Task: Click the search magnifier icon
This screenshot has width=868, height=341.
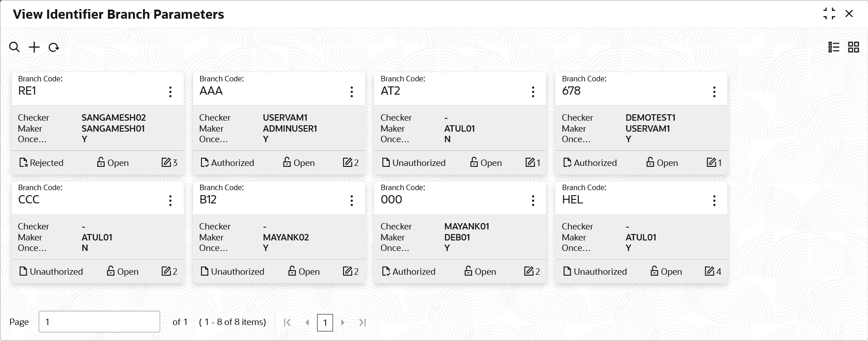Action: click(x=14, y=47)
